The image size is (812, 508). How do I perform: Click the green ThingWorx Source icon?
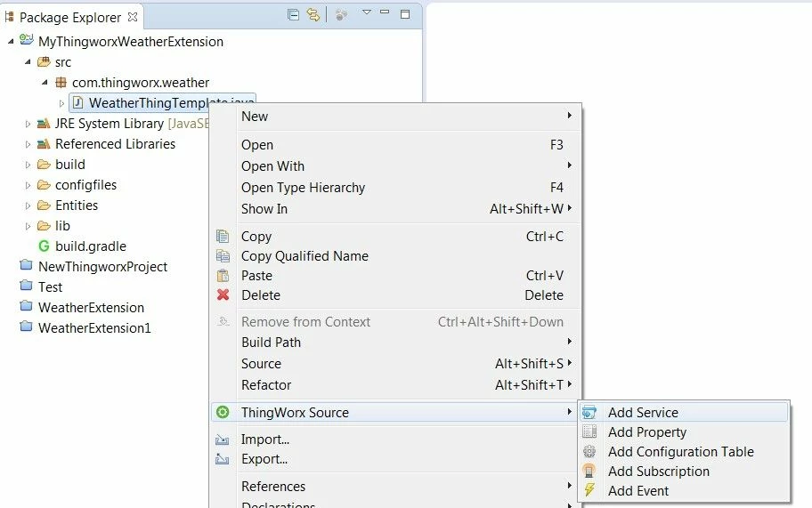pos(223,412)
